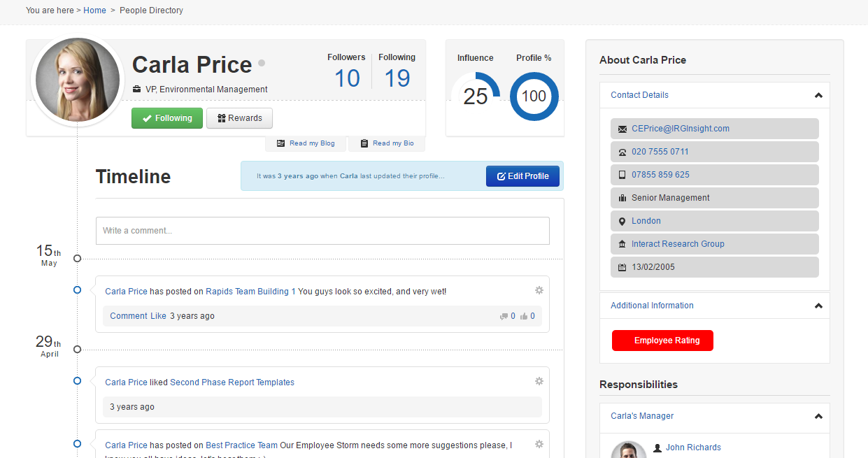Click the Timeline heading

[x=133, y=177]
